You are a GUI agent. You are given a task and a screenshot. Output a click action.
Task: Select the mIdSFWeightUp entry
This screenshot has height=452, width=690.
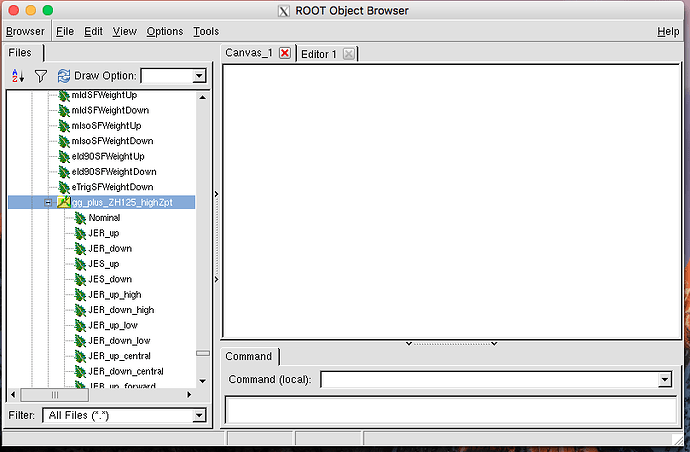tap(104, 95)
